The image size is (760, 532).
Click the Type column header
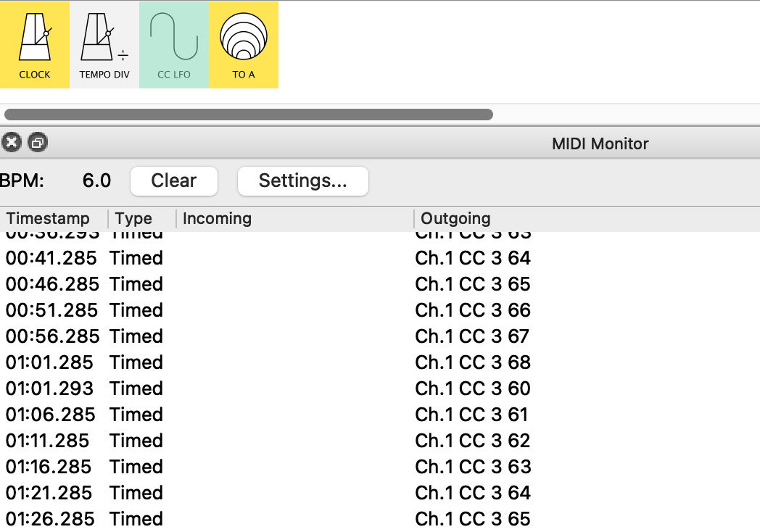coord(134,219)
